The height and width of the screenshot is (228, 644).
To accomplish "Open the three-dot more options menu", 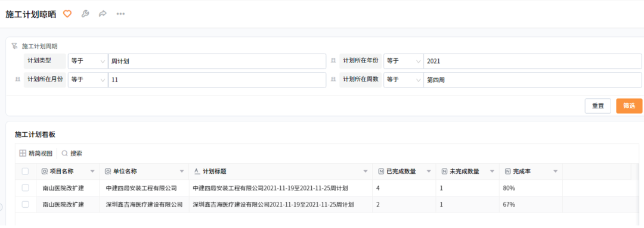I will (120, 14).
